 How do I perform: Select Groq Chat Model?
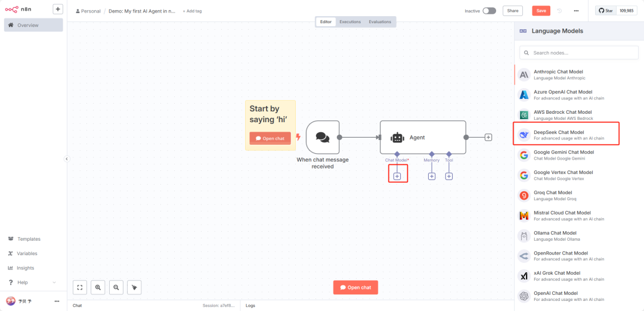pos(578,195)
